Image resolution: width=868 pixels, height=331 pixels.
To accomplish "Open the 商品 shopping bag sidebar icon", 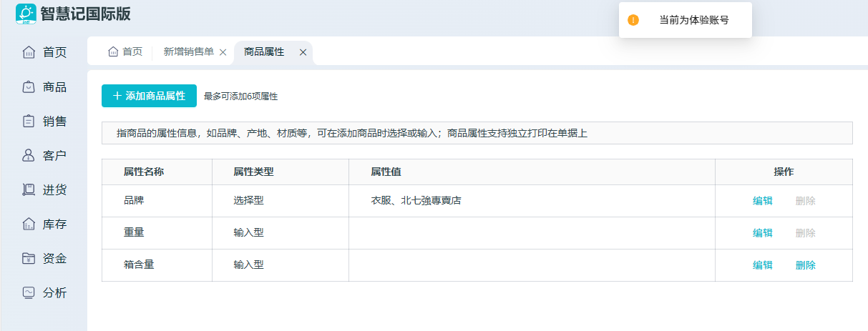I will pyautogui.click(x=29, y=87).
